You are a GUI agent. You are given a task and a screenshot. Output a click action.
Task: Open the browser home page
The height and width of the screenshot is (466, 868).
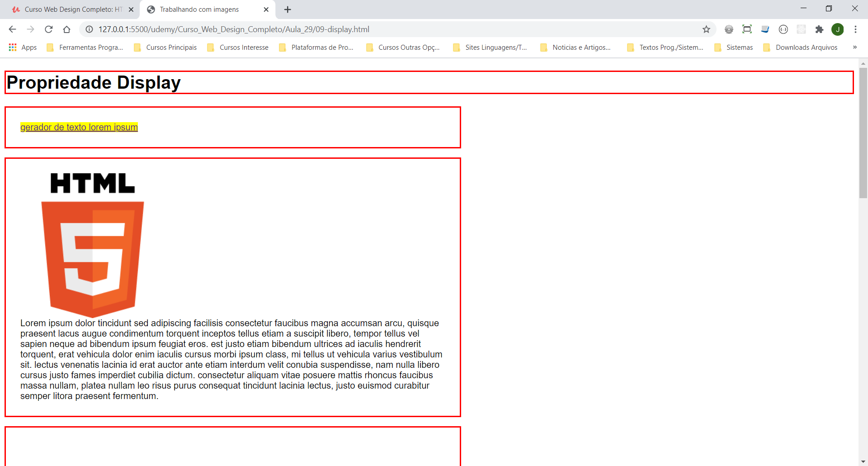point(66,29)
